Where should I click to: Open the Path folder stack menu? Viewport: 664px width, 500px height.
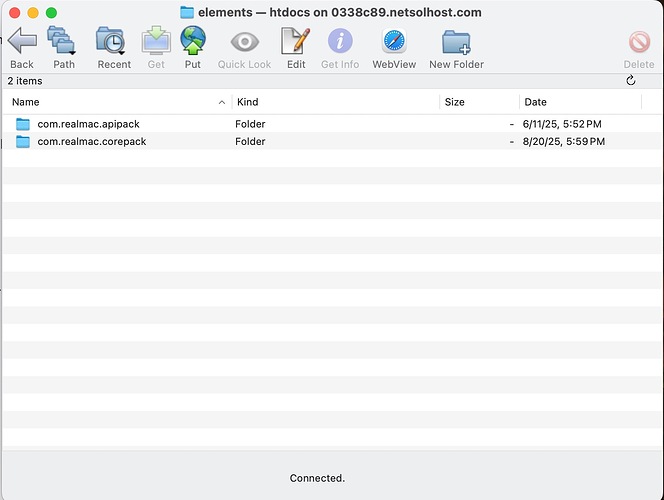pyautogui.click(x=62, y=41)
